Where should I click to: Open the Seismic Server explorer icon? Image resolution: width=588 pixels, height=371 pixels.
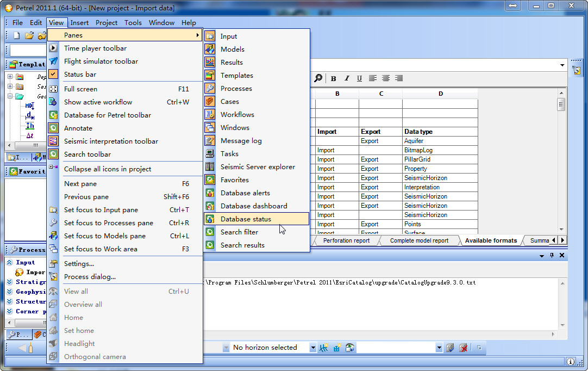tap(210, 166)
